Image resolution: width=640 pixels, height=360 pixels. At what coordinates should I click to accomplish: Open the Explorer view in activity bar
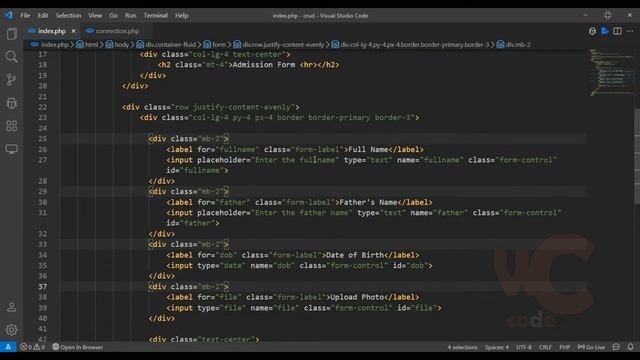click(x=11, y=34)
